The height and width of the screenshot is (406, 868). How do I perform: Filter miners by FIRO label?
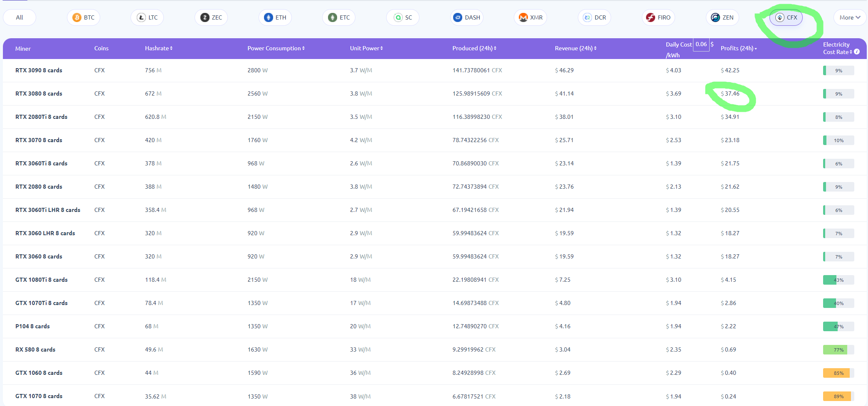[664, 17]
